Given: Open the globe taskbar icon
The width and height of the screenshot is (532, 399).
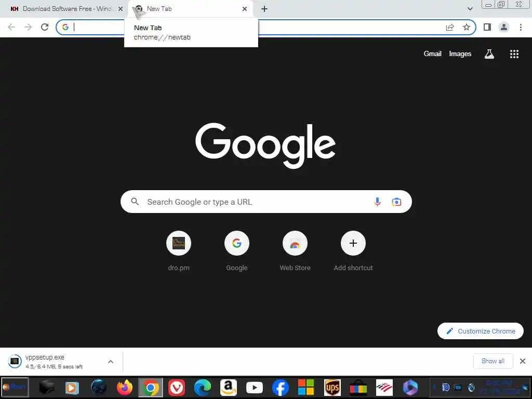Looking at the screenshot, I should pyautogui.click(x=98, y=388).
